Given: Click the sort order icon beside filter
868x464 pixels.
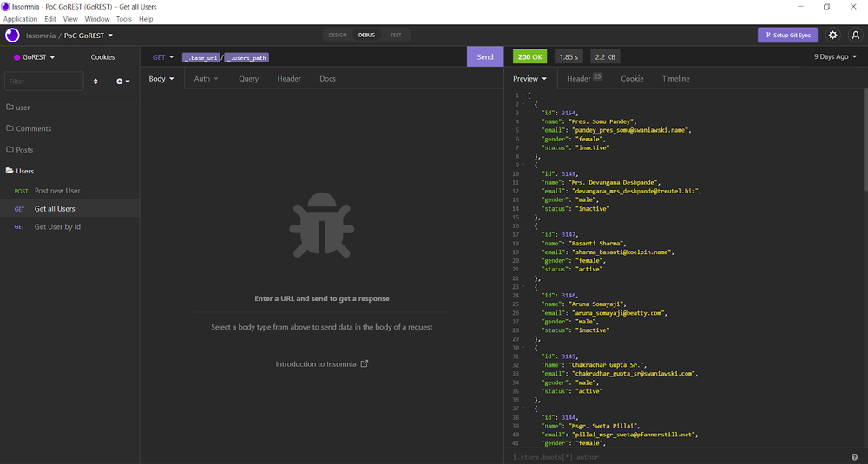Looking at the screenshot, I should [95, 82].
